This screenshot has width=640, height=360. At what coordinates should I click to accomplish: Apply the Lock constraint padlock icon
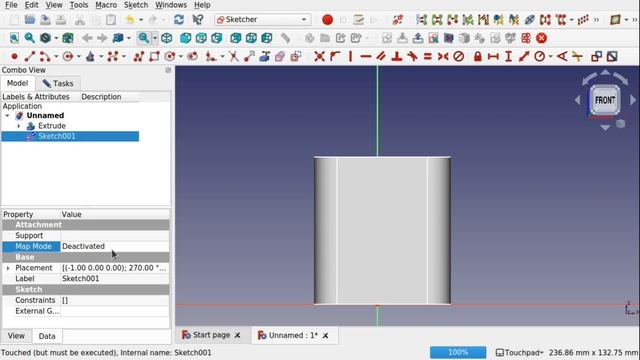click(x=478, y=56)
